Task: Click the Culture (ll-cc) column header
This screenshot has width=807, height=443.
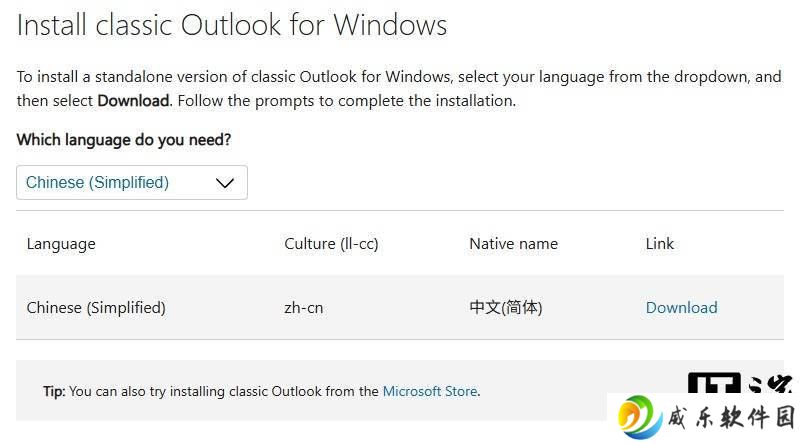Action: pos(331,244)
